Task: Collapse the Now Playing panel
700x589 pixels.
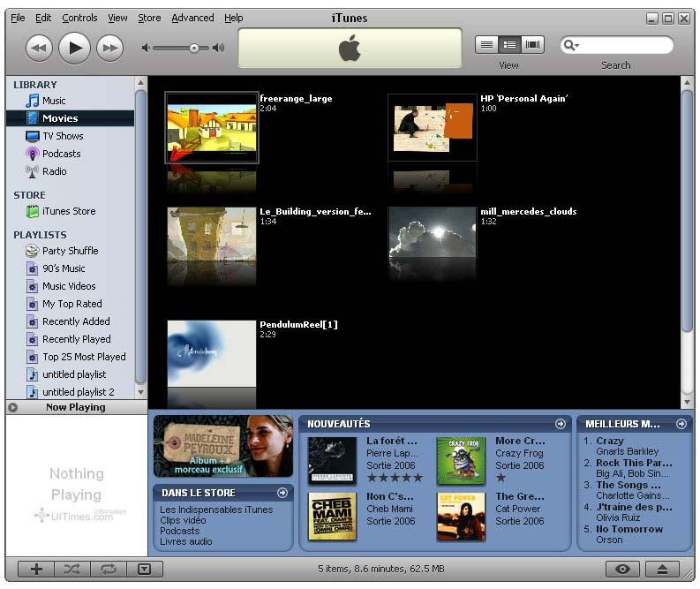Action: [12, 407]
